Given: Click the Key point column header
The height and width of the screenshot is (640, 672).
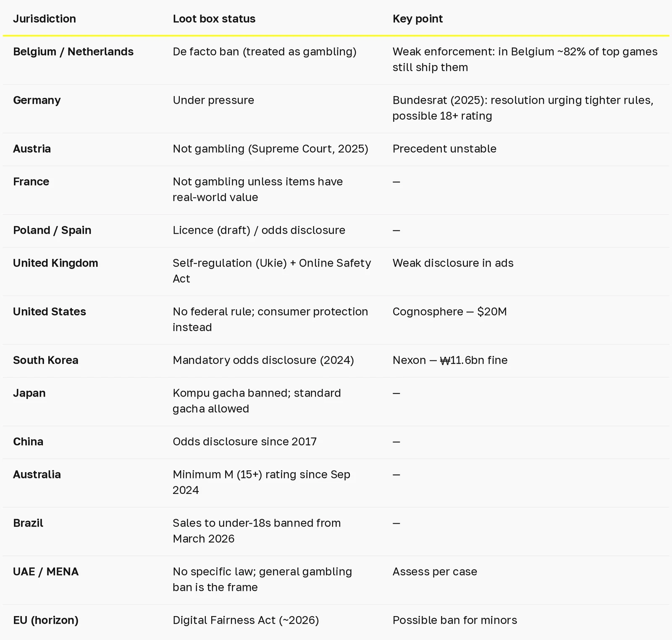Looking at the screenshot, I should [x=417, y=19].
